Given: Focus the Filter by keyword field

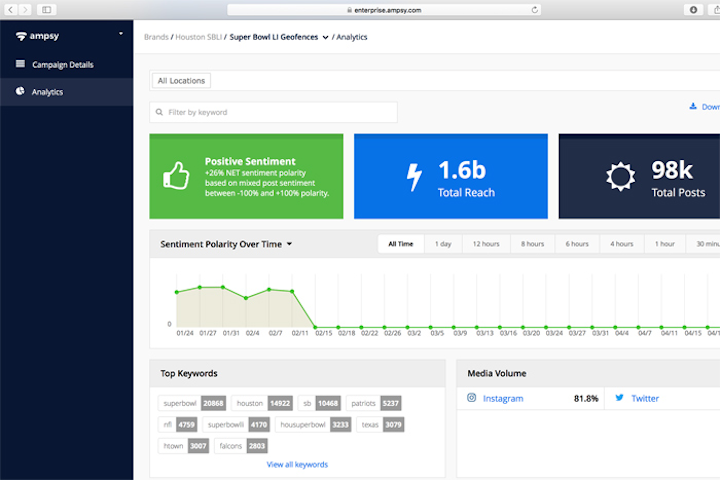Looking at the screenshot, I should 273,112.
